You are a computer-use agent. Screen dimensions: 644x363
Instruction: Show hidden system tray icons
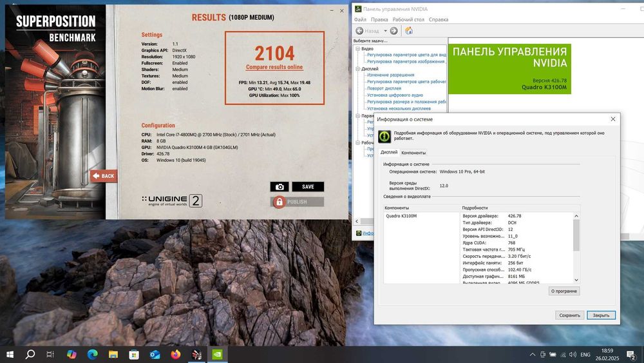pyautogui.click(x=533, y=355)
